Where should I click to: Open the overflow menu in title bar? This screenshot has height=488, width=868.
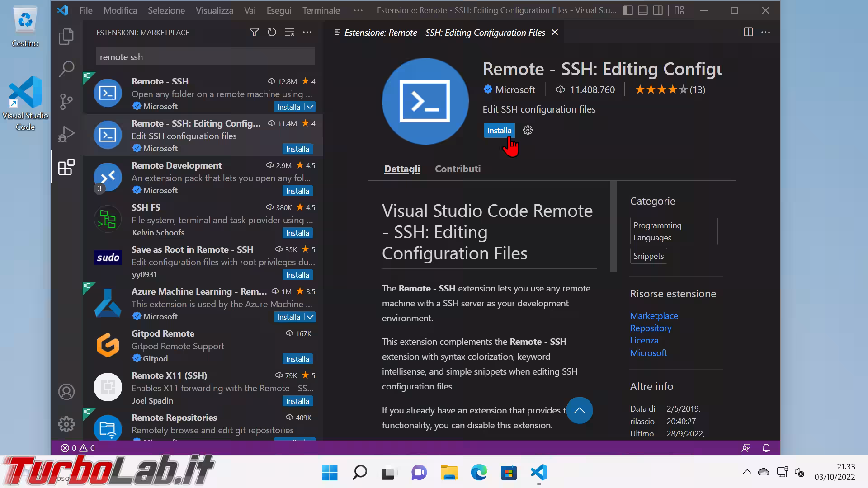coord(358,10)
